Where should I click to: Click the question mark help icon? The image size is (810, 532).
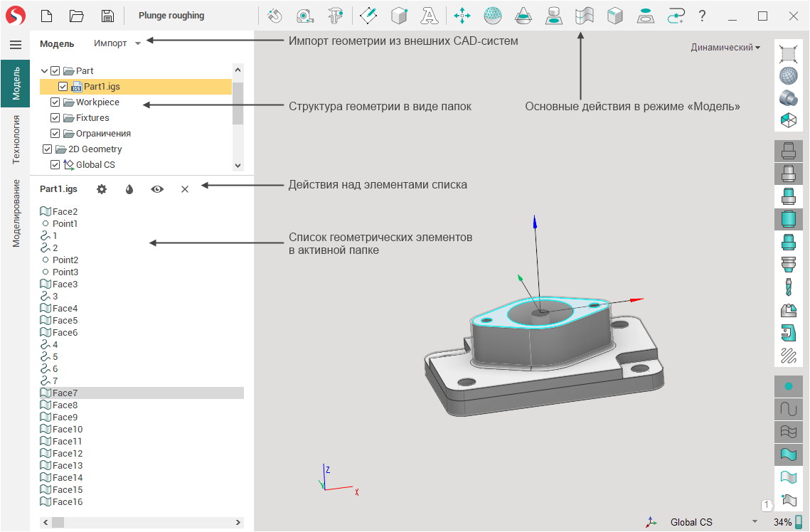[702, 16]
